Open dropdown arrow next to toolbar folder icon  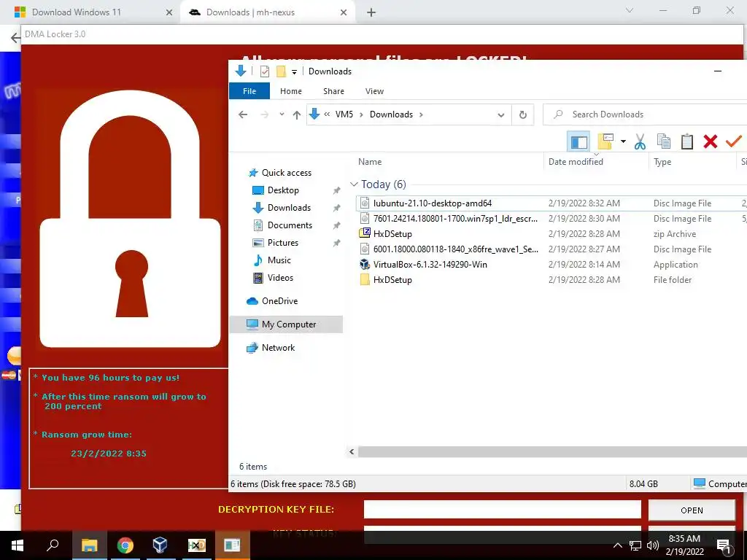[623, 141]
